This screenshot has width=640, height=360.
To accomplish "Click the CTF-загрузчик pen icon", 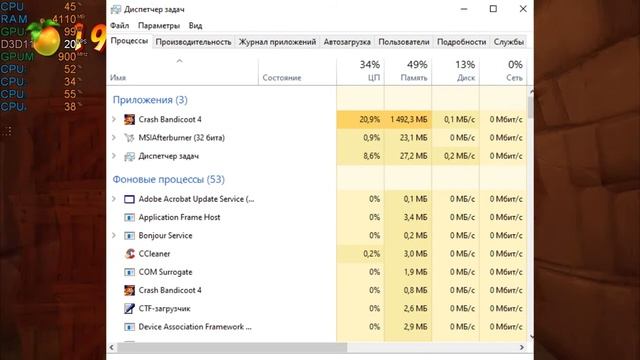I will (129, 309).
